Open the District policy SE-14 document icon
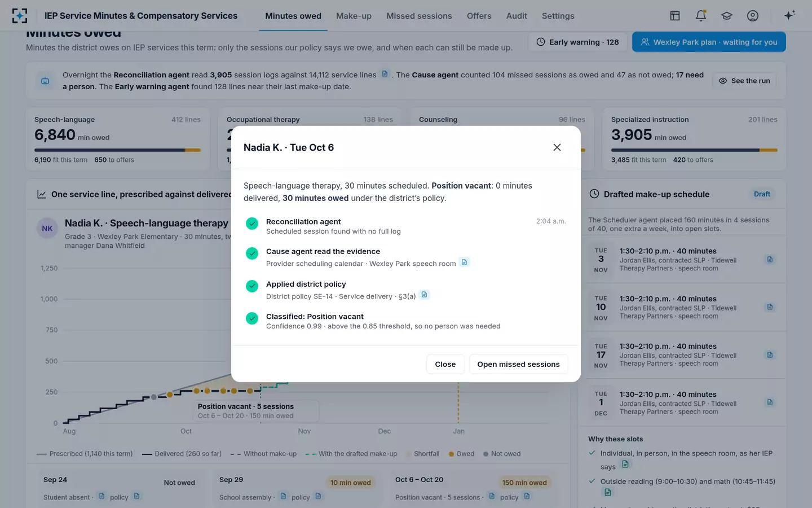 tap(425, 295)
